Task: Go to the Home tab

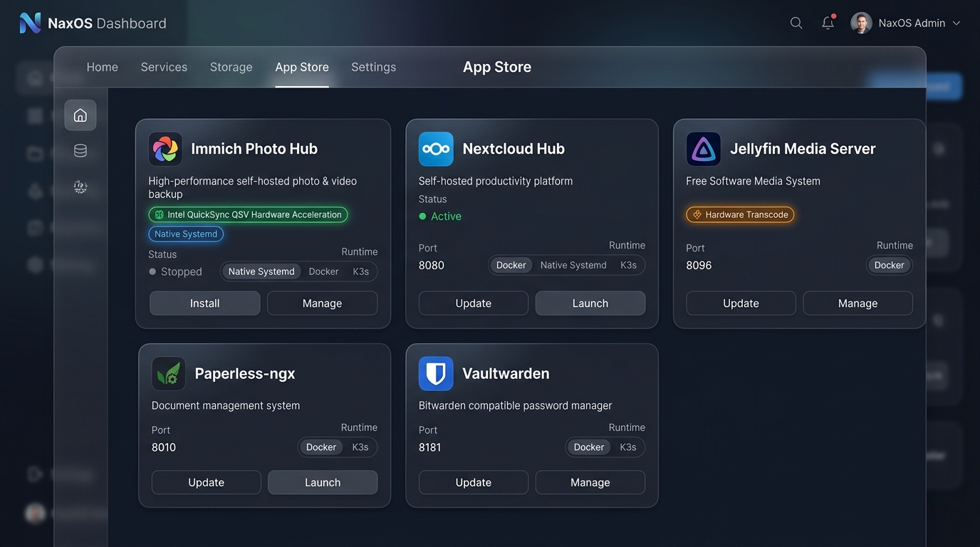Action: point(103,67)
